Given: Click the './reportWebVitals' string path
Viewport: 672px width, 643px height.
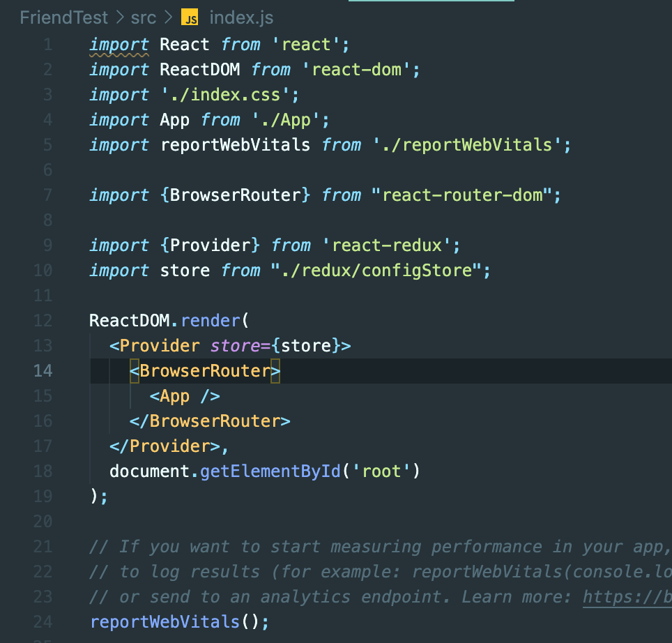Looking at the screenshot, I should point(467,145).
